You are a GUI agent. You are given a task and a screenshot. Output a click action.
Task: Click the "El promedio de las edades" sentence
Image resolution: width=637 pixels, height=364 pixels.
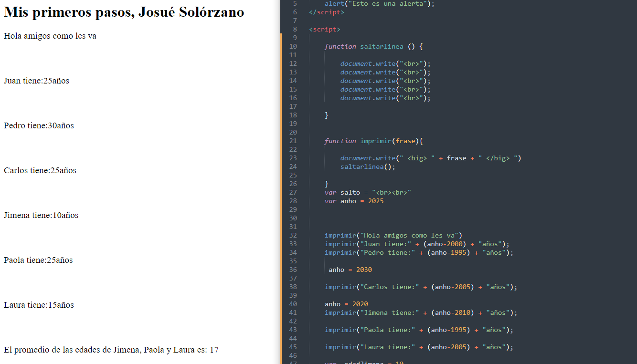[111, 350]
